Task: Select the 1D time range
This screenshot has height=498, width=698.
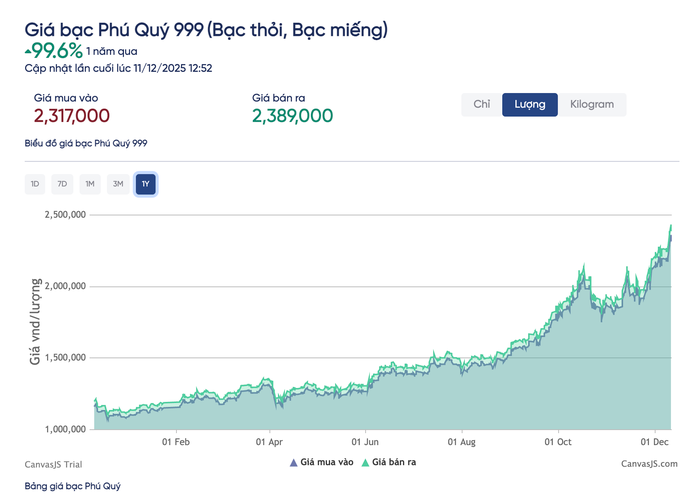Action: [35, 184]
